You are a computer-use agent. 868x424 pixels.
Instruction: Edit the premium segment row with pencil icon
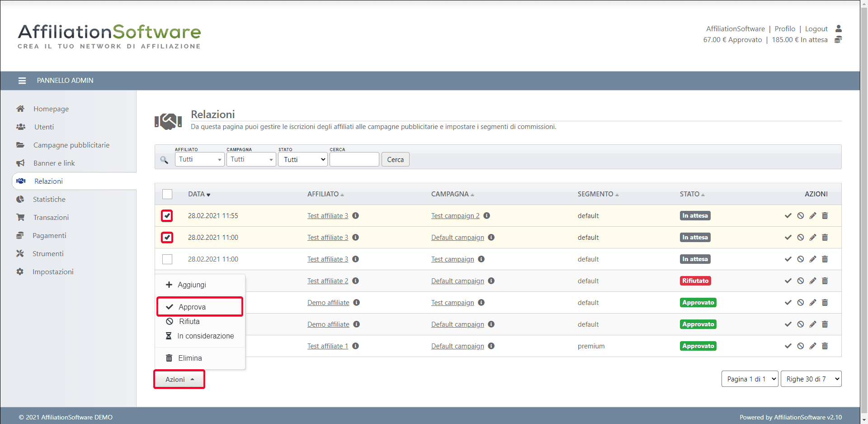[812, 346]
